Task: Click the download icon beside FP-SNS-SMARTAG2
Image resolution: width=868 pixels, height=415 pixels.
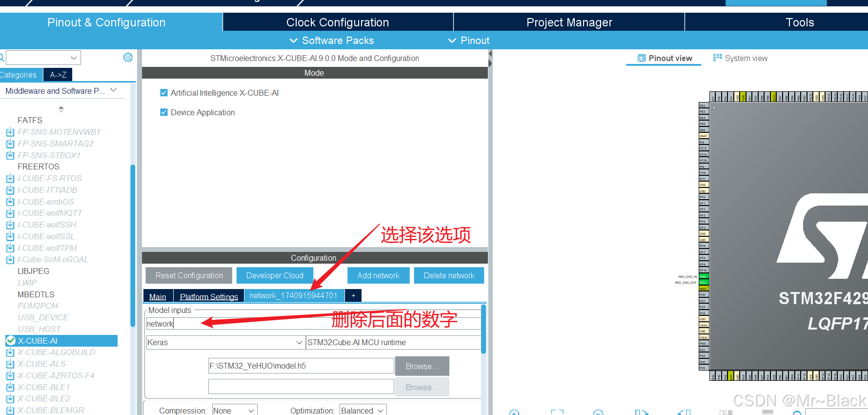Action: pyautogui.click(x=10, y=144)
